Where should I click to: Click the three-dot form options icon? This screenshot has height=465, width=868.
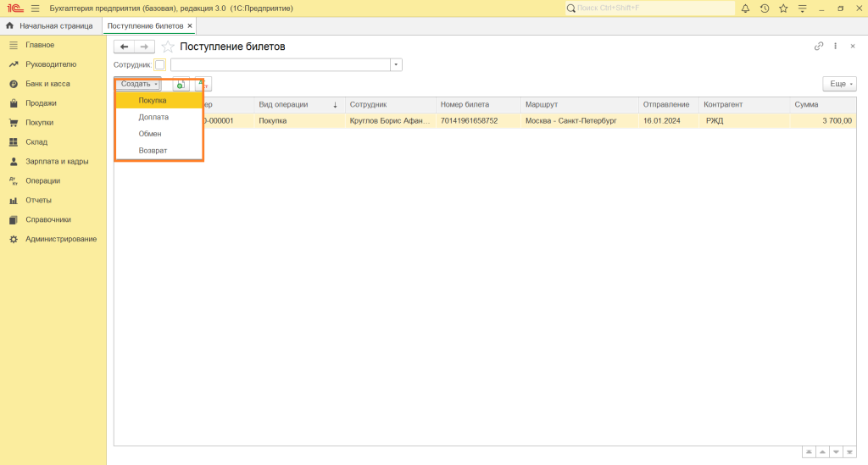point(836,47)
